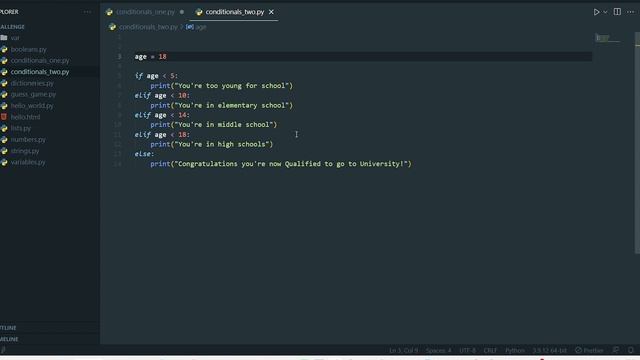Click "You're too young for school" string
Image resolution: width=640 pixels, height=360 pixels.
pos(231,86)
